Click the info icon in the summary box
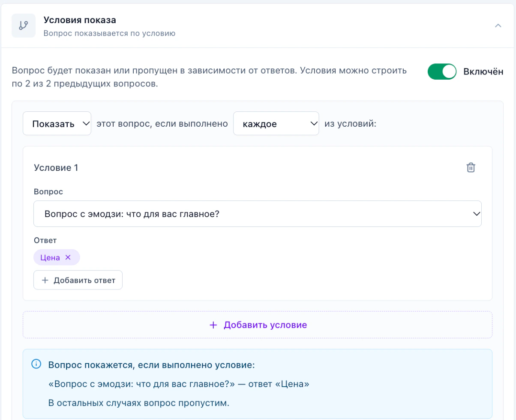 36,364
